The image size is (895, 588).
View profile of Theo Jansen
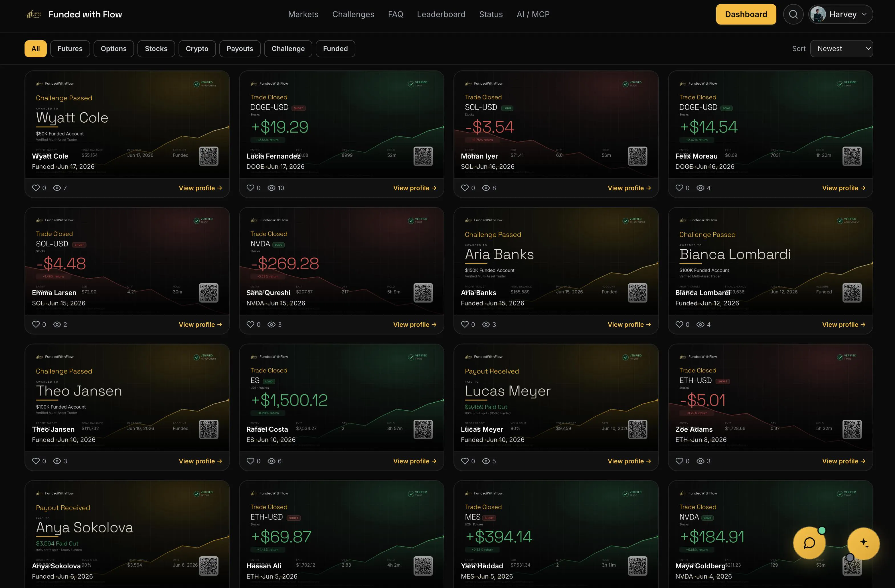201,461
